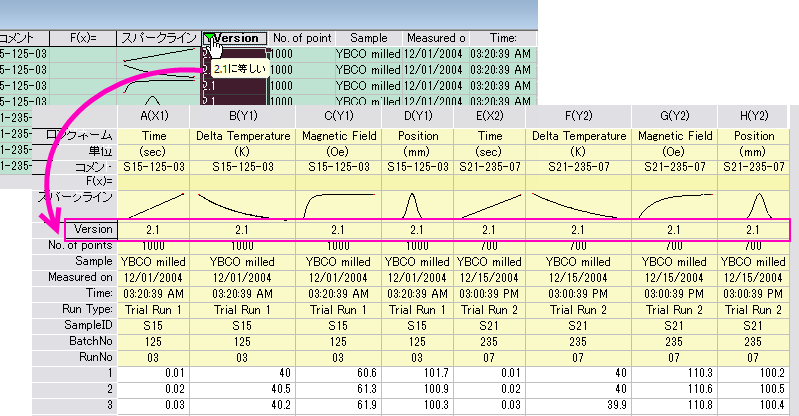Click the 単位 row label
Viewport: 799px width, 416px height.
(75, 151)
